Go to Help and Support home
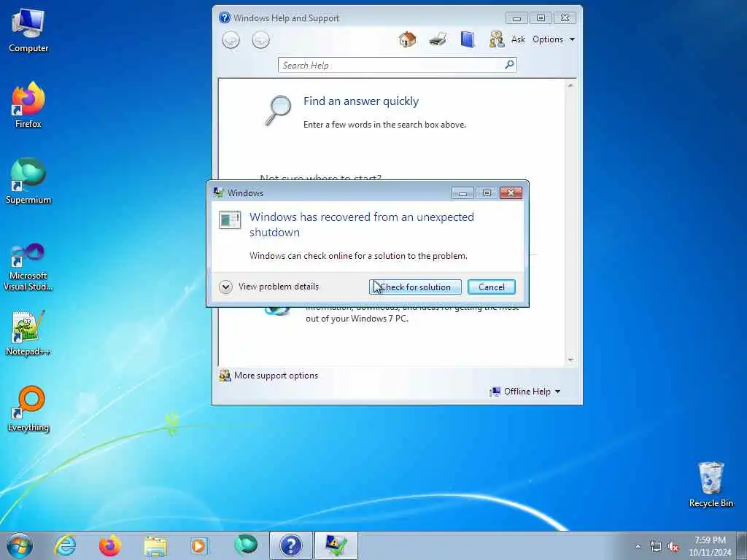The height and width of the screenshot is (560, 747). [407, 39]
